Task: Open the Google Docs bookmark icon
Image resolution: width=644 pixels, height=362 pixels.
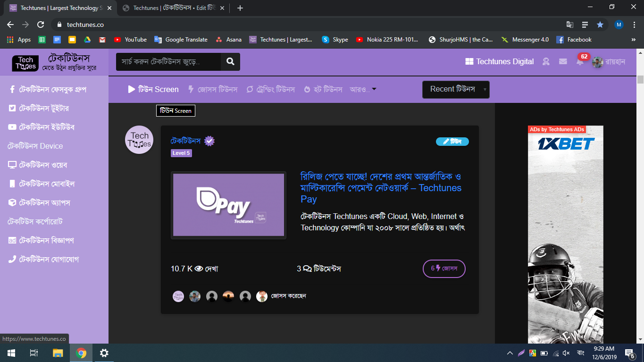Action: [x=57, y=40]
